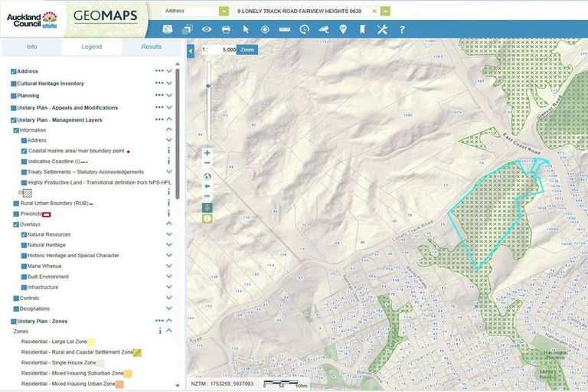Expand the Planning layer group chevron
The height and width of the screenshot is (392, 588).
[x=169, y=96]
